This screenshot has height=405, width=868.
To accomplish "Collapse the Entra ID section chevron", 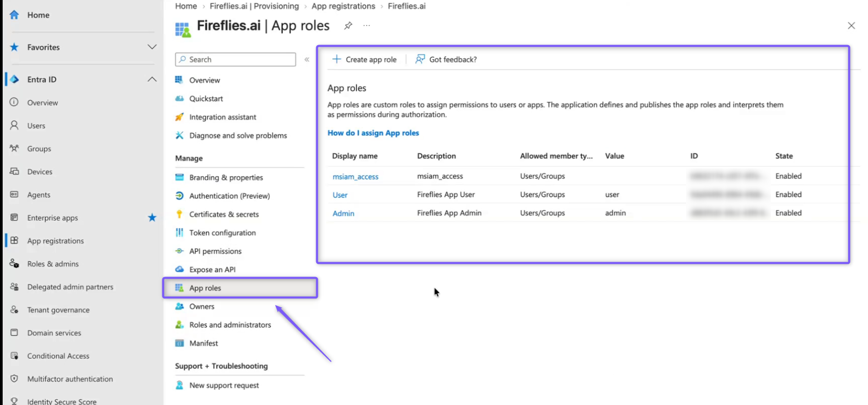I will (x=152, y=79).
